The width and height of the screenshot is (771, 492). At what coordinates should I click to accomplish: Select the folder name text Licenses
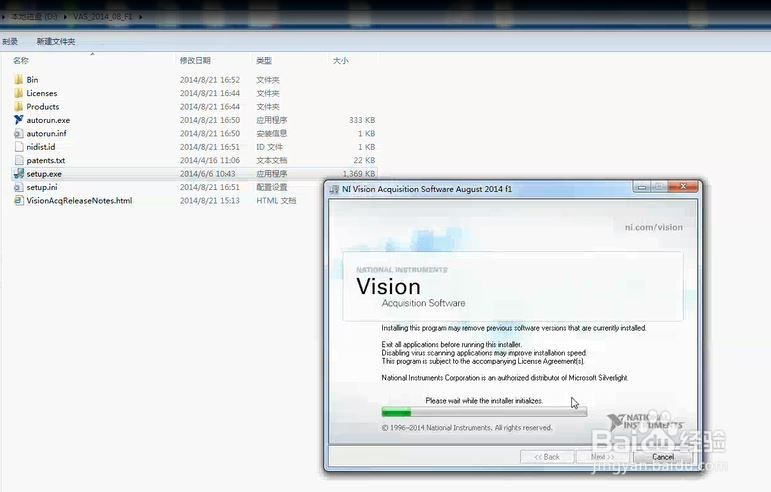point(42,93)
